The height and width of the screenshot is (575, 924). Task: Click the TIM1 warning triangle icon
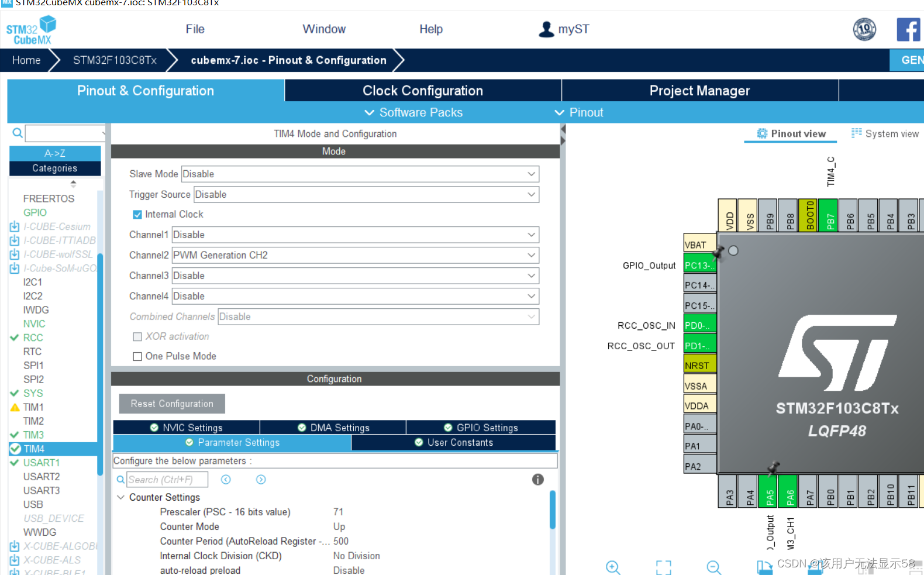15,407
